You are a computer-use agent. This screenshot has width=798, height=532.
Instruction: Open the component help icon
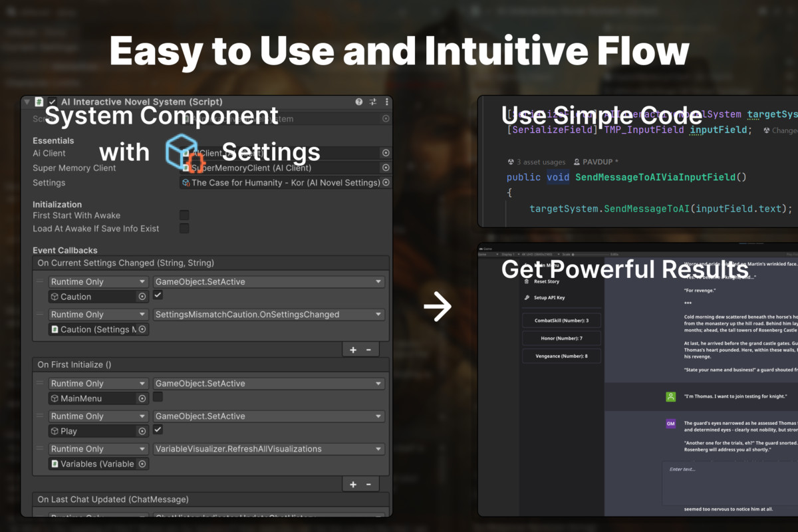(x=359, y=102)
